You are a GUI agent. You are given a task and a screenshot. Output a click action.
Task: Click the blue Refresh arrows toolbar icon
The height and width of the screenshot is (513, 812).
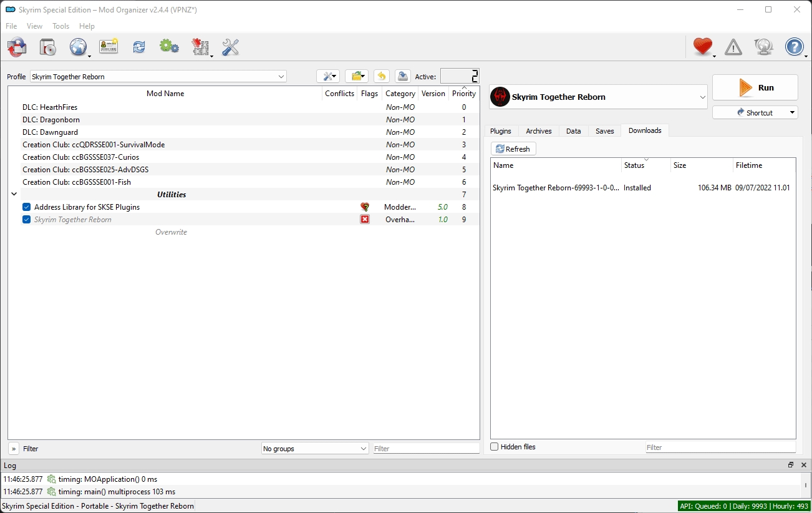138,47
